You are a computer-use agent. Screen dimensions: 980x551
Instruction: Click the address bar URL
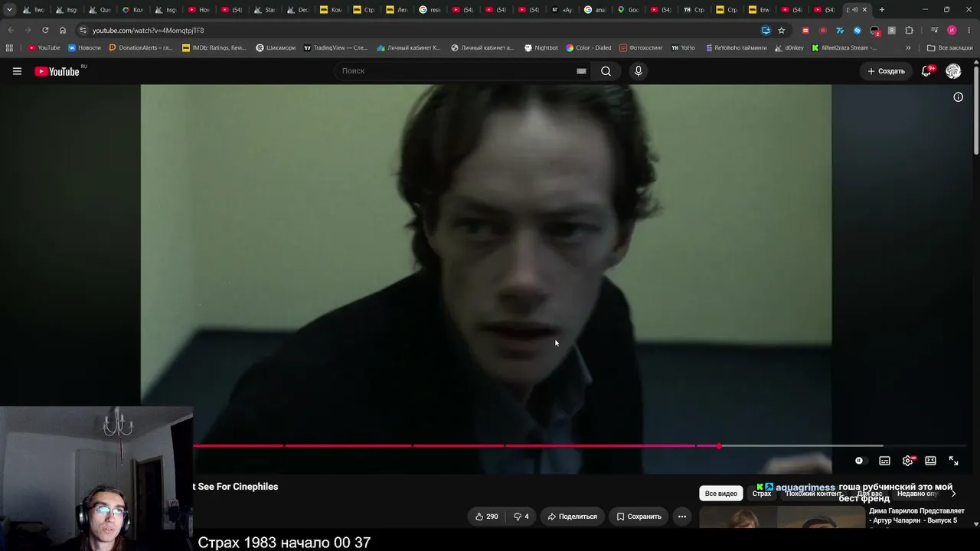coord(149,31)
